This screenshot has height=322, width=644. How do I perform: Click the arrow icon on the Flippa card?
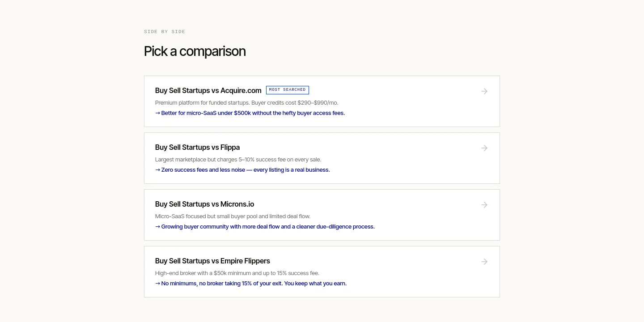click(x=484, y=148)
